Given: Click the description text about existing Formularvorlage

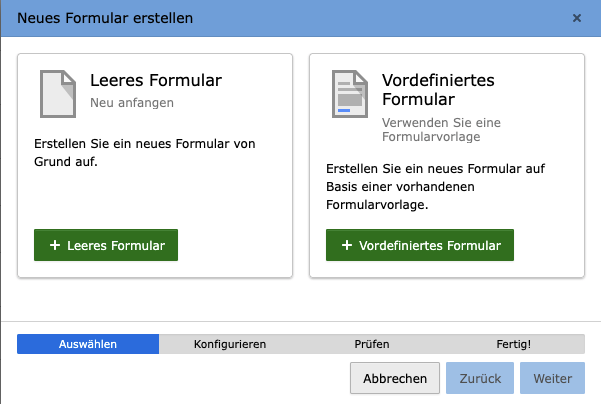Looking at the screenshot, I should (407, 187).
